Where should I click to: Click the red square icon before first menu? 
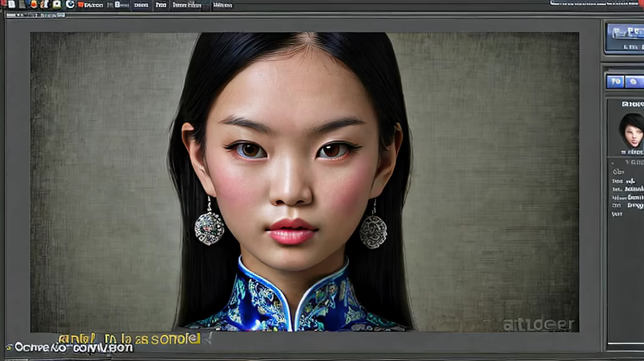click(x=81, y=5)
